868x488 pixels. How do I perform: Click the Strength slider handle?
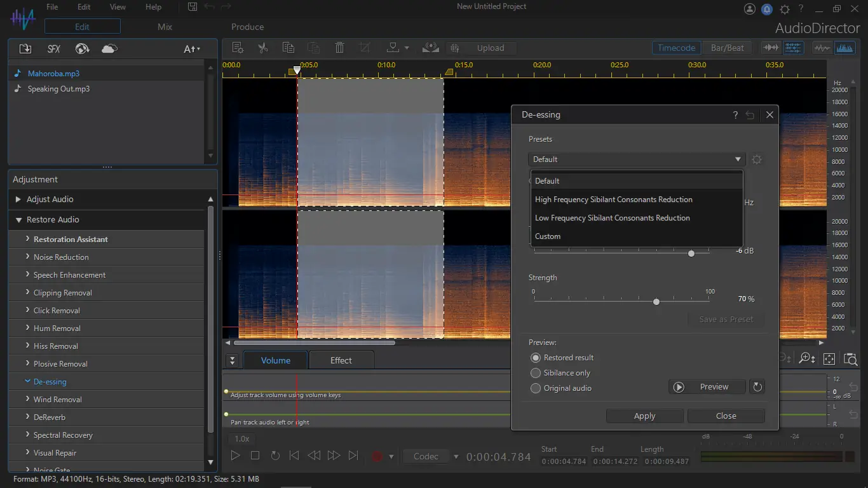(x=656, y=302)
